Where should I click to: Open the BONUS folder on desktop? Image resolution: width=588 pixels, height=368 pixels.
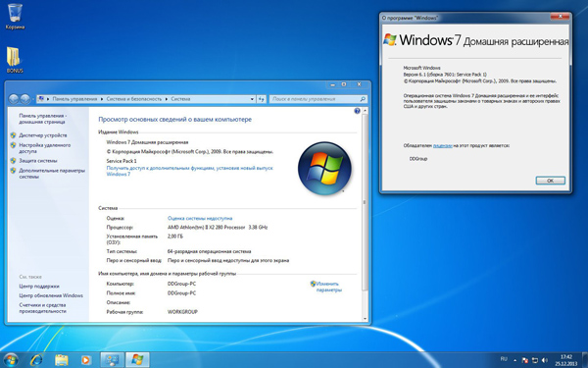coord(15,60)
